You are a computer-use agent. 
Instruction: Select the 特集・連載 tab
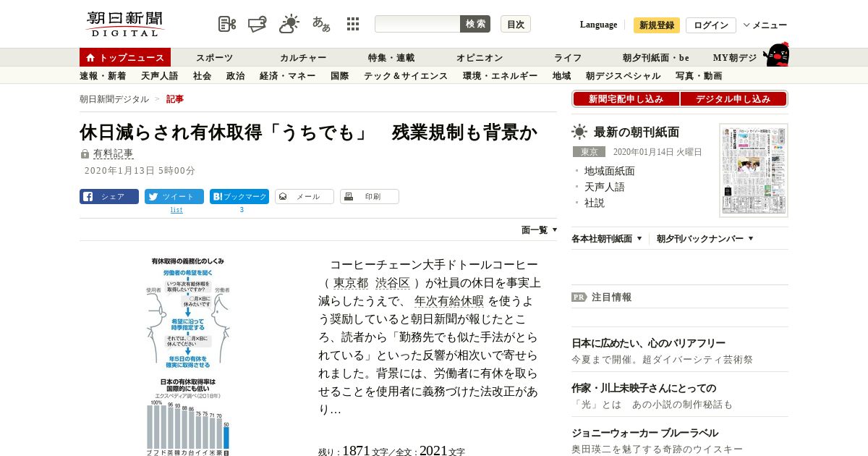[391, 57]
